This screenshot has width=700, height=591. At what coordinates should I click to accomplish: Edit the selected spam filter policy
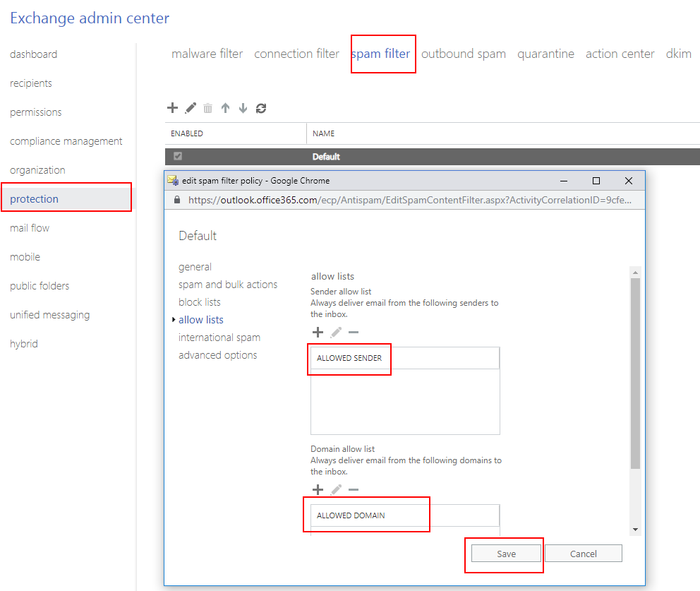(191, 107)
